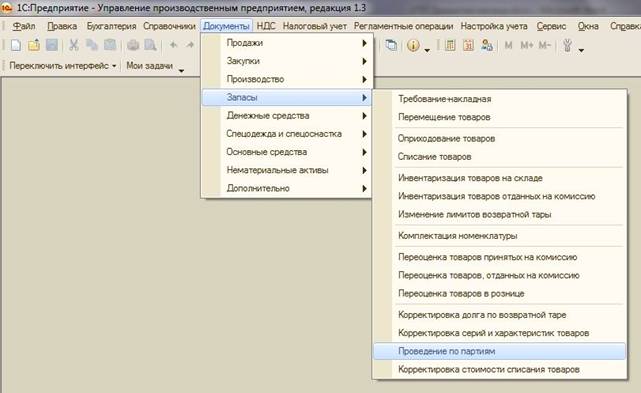Click the Cut scissors icon
Image resolution: width=641 pixels, height=393 pixels.
tap(74, 45)
